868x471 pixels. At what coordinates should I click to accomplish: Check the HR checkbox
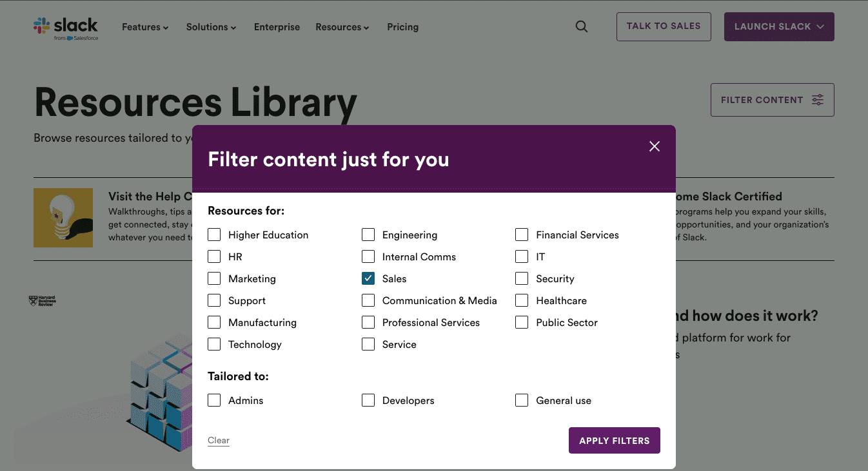[x=214, y=256]
